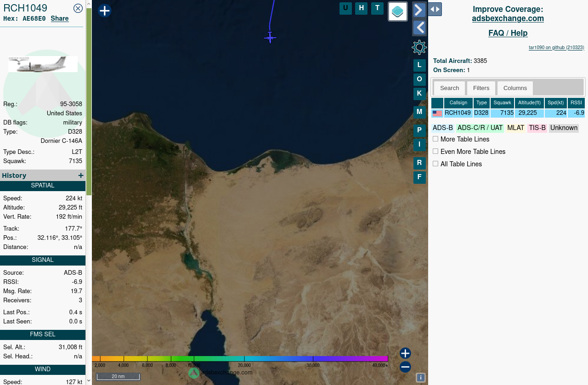Toggle the L map option button

(x=419, y=65)
